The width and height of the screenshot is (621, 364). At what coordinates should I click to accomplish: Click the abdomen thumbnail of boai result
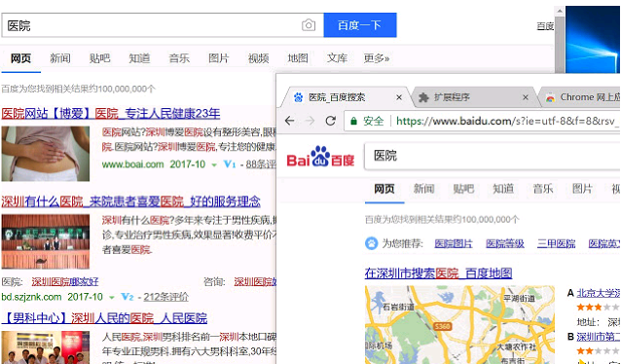click(x=46, y=154)
